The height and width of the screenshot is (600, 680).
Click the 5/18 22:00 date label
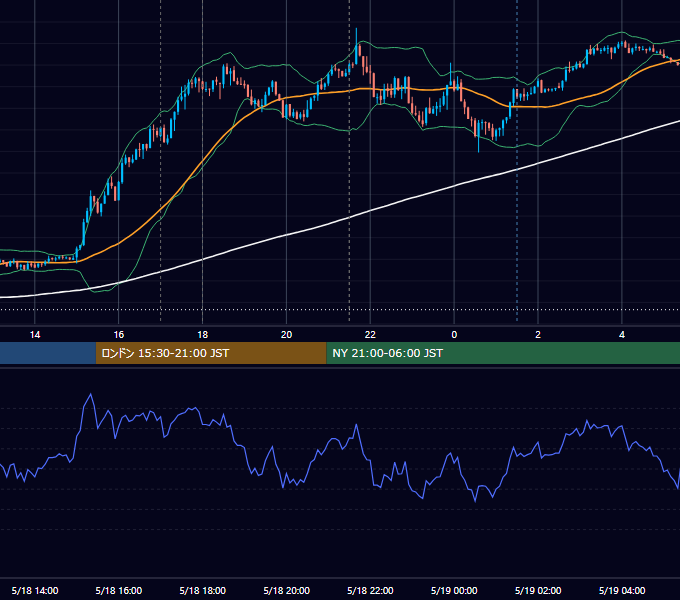point(370,590)
